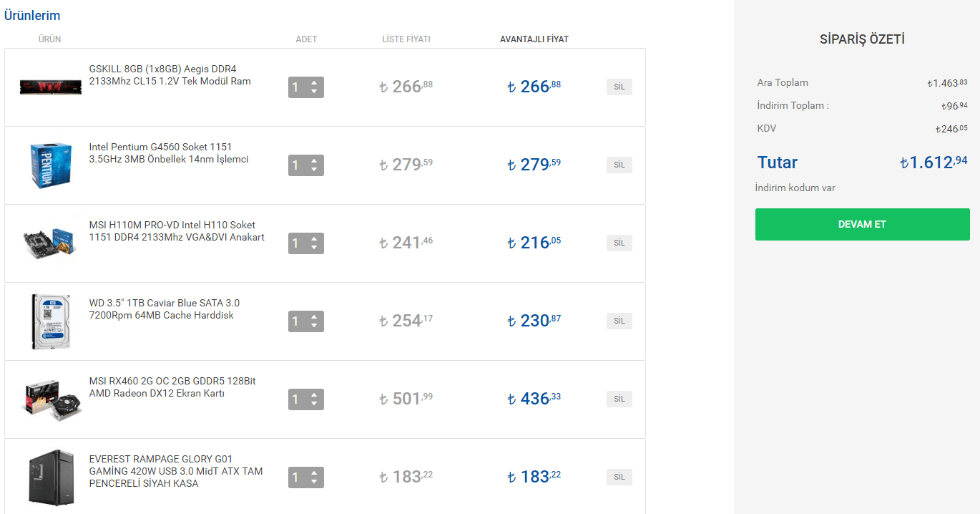980x514 pixels.
Task: Decrease quantity of WD Caviar Blue harddisk
Action: pyautogui.click(x=314, y=326)
